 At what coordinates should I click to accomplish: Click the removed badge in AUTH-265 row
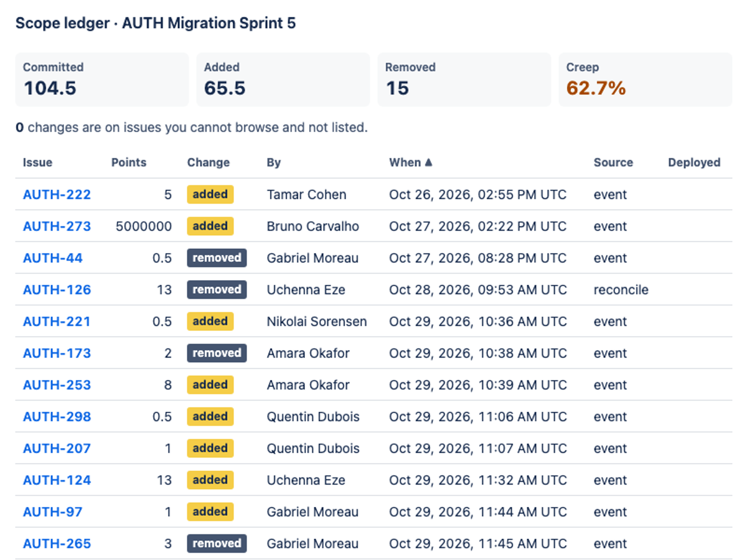[217, 543]
